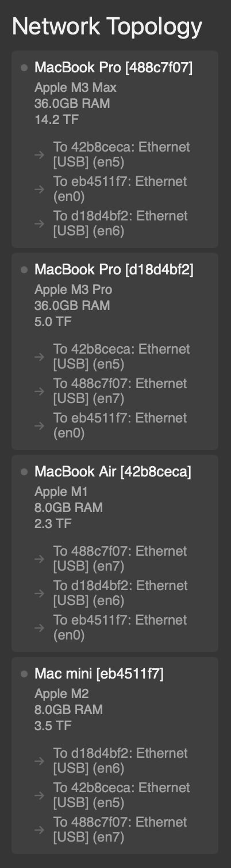Click arrow icon for 42b8ceca's en0 link to eb4511f7
Viewport: 231px width, 868px height.
[x=39, y=627]
